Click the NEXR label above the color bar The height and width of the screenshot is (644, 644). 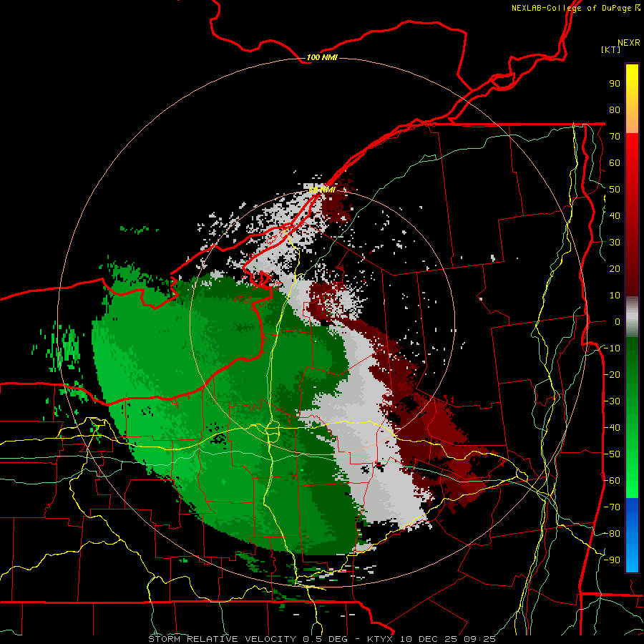pyautogui.click(x=628, y=43)
